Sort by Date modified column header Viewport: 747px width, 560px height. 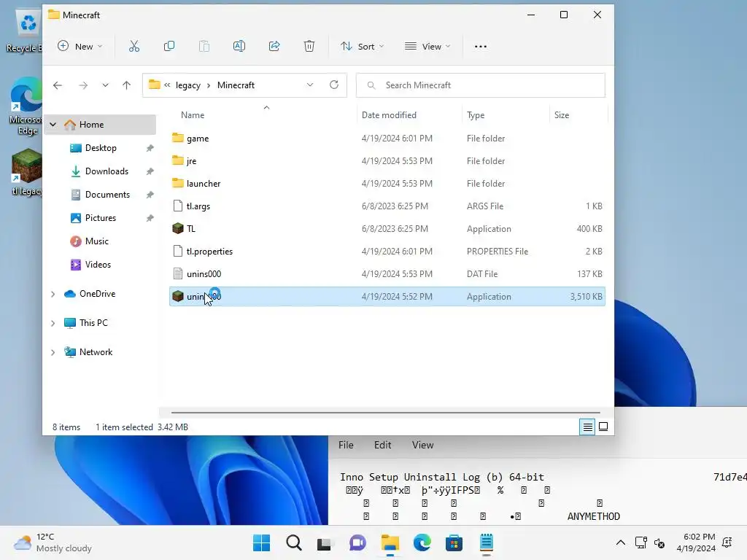[389, 114]
